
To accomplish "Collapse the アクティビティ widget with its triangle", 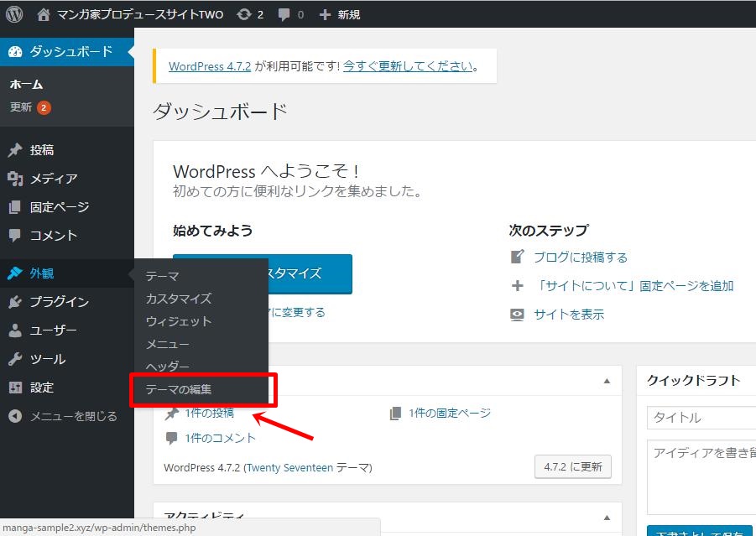I will (607, 518).
